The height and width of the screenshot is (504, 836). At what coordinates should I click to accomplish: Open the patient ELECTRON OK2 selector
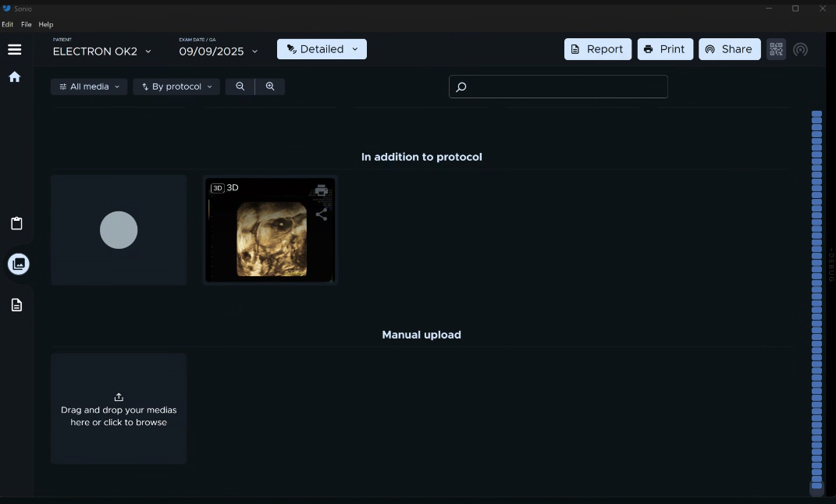click(101, 51)
